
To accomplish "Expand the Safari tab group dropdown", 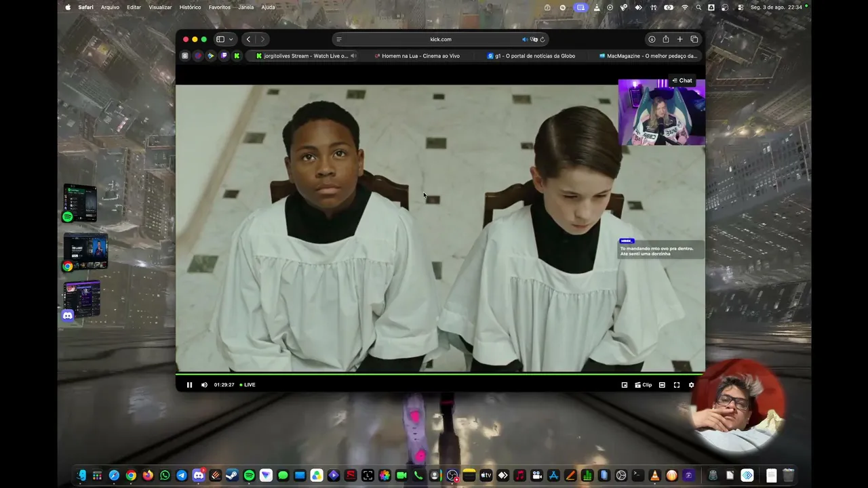I will click(x=231, y=39).
